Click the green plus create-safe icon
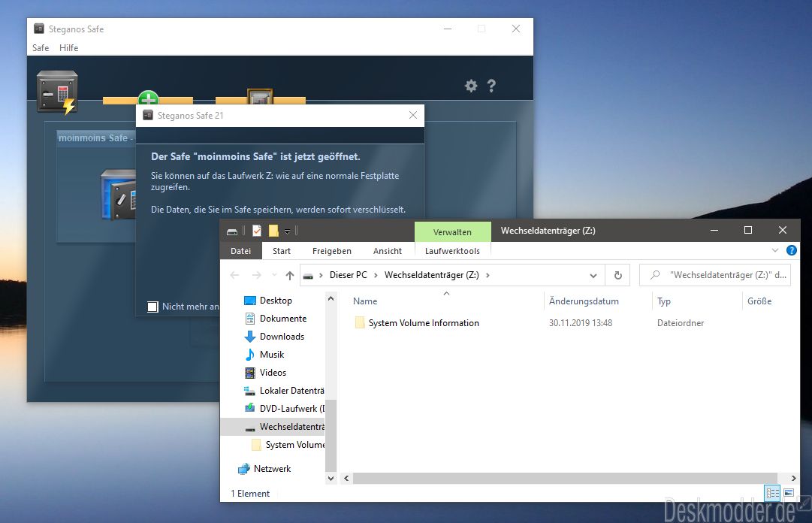 click(x=148, y=98)
